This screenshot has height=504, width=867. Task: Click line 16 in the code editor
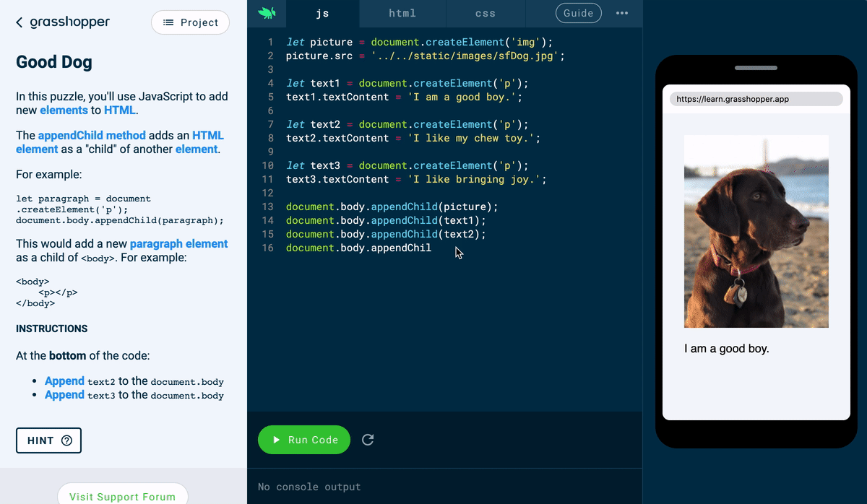pos(360,248)
